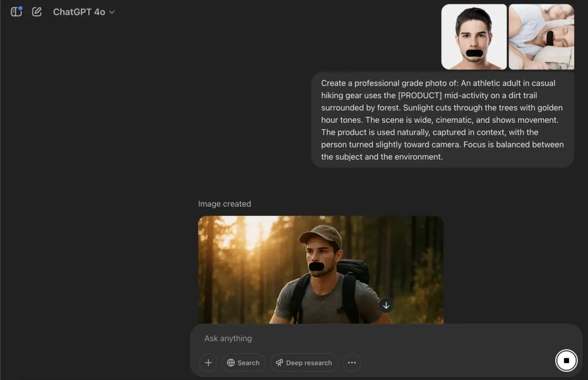Screen dimensions: 588x380
Task: Click the prompt message about hiking gear
Action: point(443,120)
